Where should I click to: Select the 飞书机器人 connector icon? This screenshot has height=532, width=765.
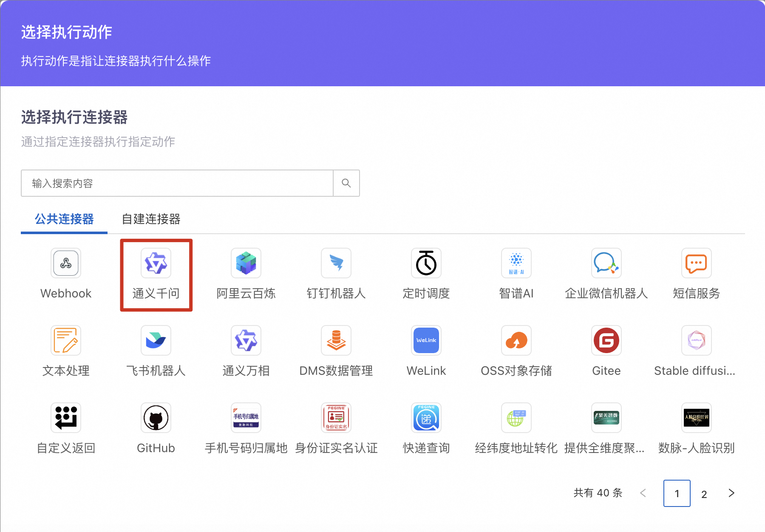[x=156, y=340]
